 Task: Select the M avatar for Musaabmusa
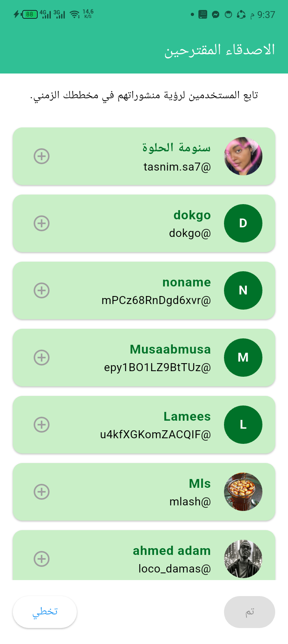pos(243,358)
